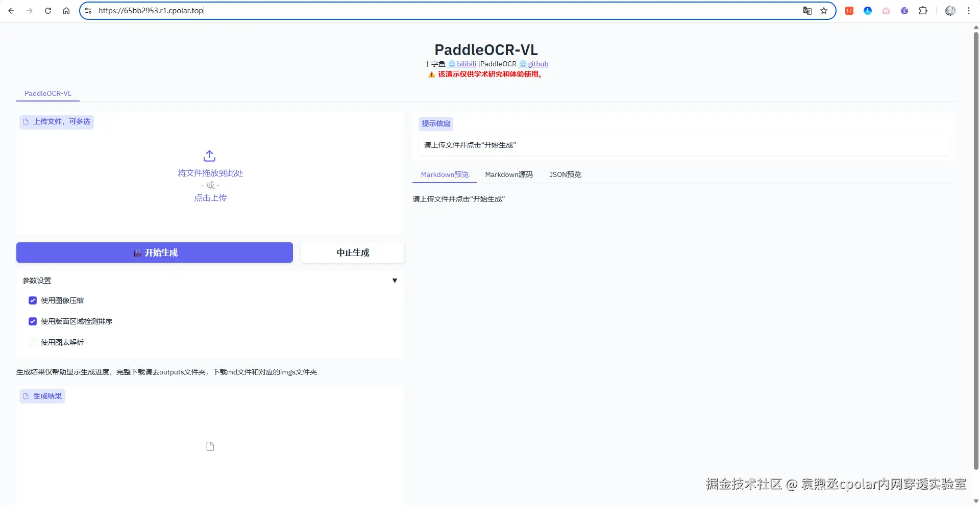Open the blue circular extension icon
The height and width of the screenshot is (505, 980).
(x=868, y=11)
